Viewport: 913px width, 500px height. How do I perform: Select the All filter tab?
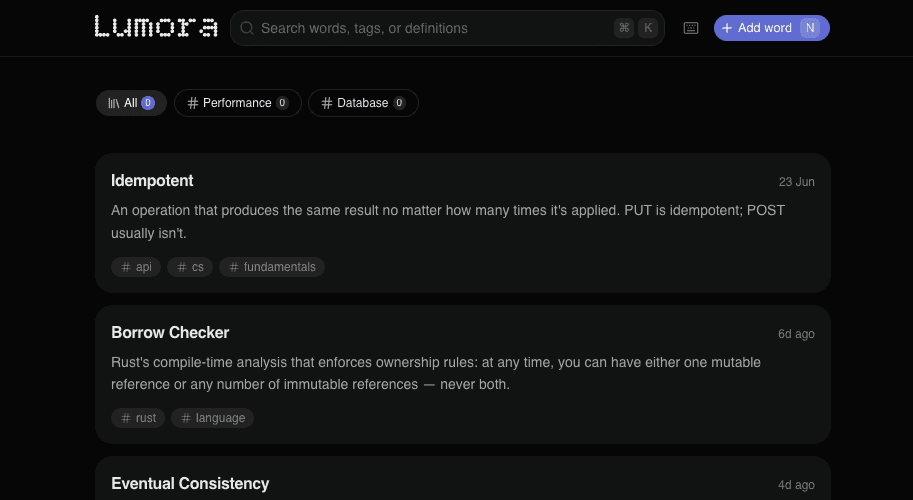[131, 103]
